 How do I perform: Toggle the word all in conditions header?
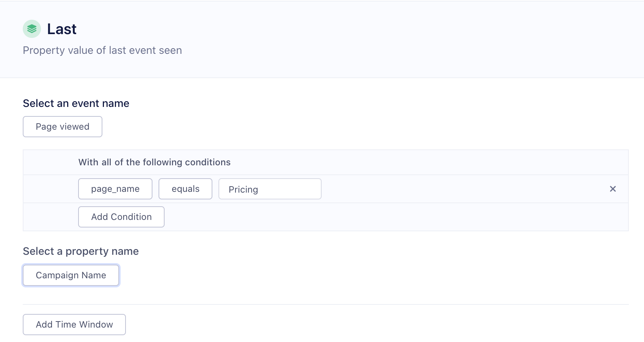point(106,162)
